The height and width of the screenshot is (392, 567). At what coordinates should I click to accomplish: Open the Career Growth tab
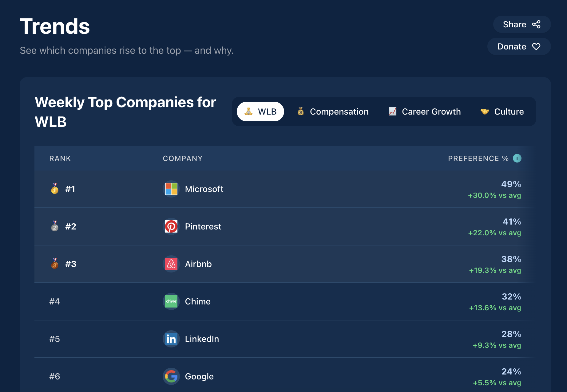tap(425, 112)
